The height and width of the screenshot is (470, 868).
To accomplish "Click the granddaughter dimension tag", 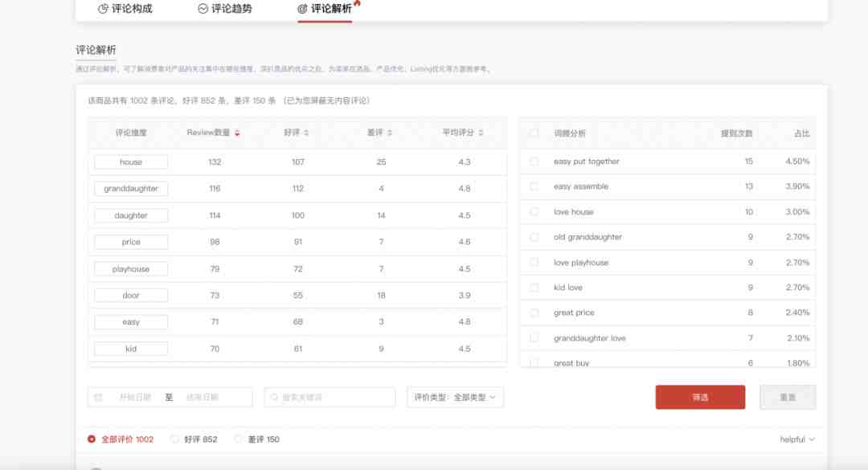I will point(131,189).
